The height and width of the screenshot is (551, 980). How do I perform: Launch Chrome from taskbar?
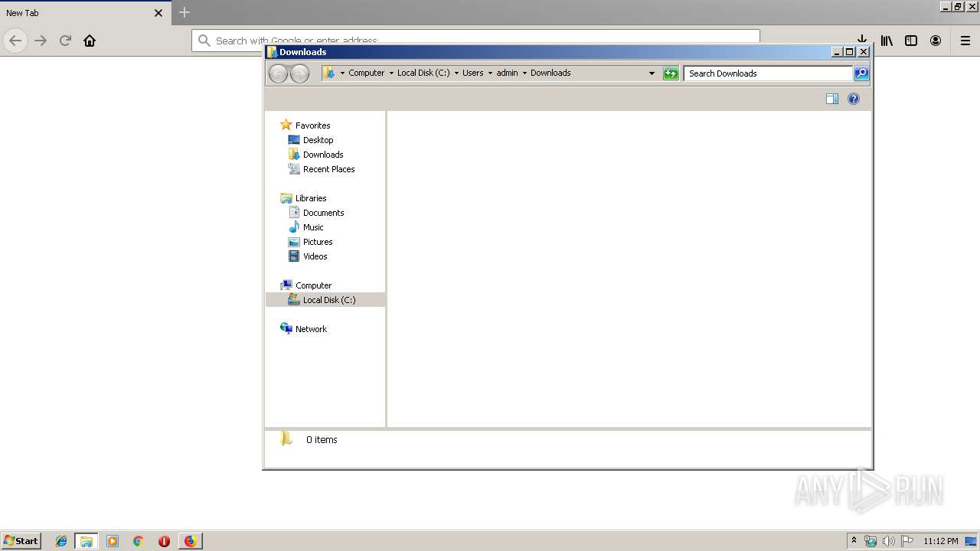[139, 541]
